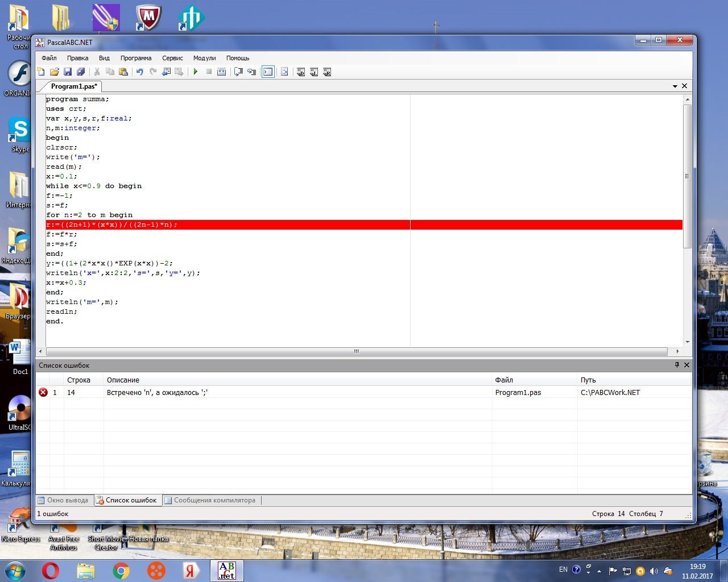Undo the last edit via toolbar arrow
Screen dimensions: 728x582
point(139,72)
